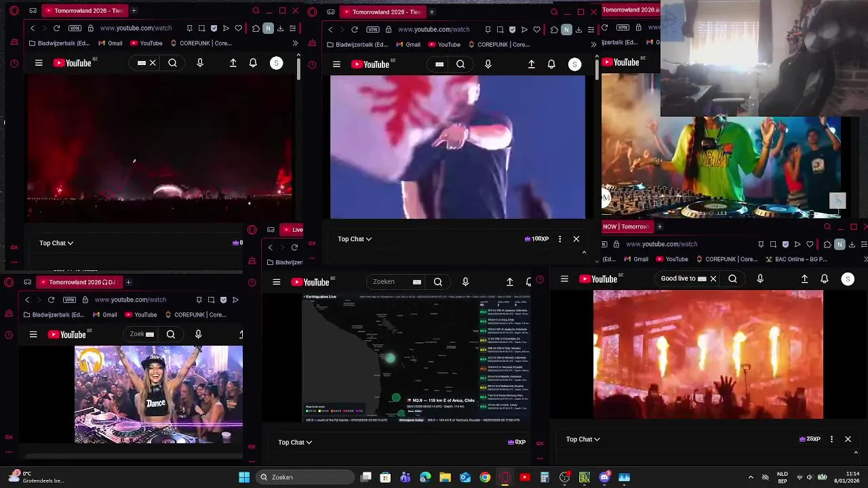Open chat options dots beside 100XP
868x488 pixels.
(559, 239)
